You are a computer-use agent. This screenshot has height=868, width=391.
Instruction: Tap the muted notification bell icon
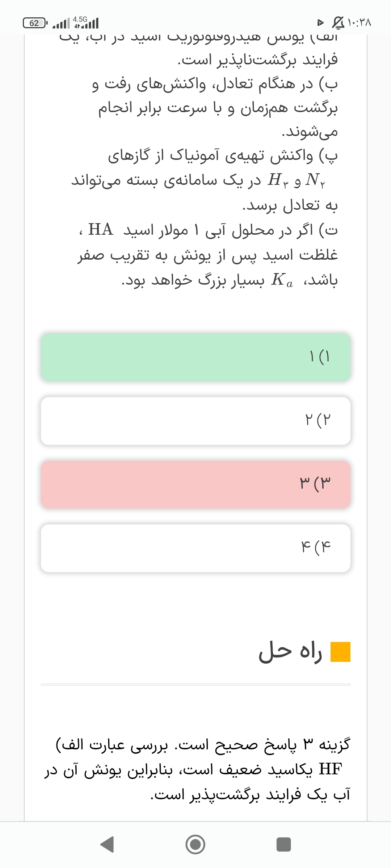tap(337, 23)
